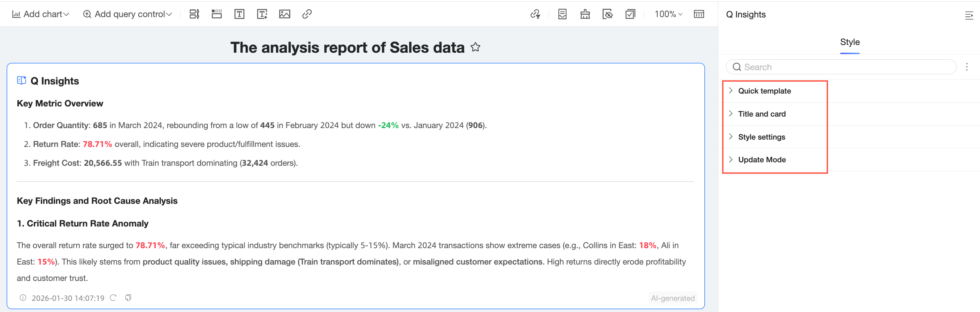Image resolution: width=980 pixels, height=312 pixels.
Task: Open the Add query control menu
Action: click(x=128, y=14)
